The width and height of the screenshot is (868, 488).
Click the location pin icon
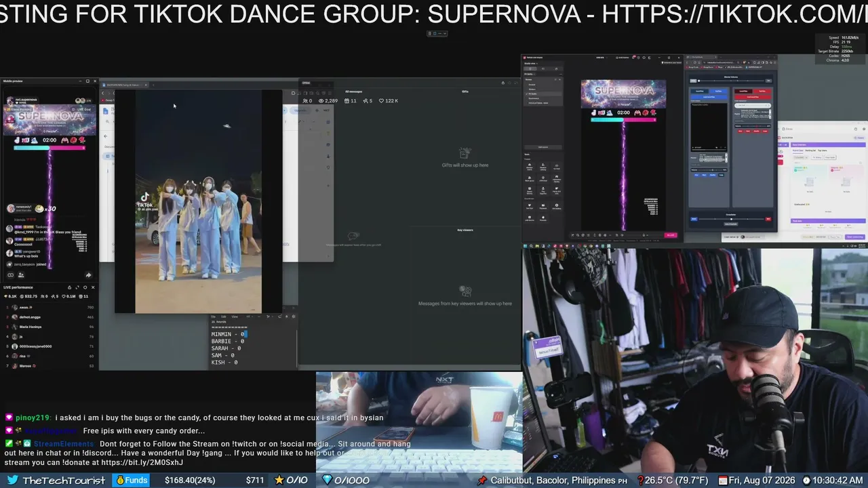(x=482, y=480)
